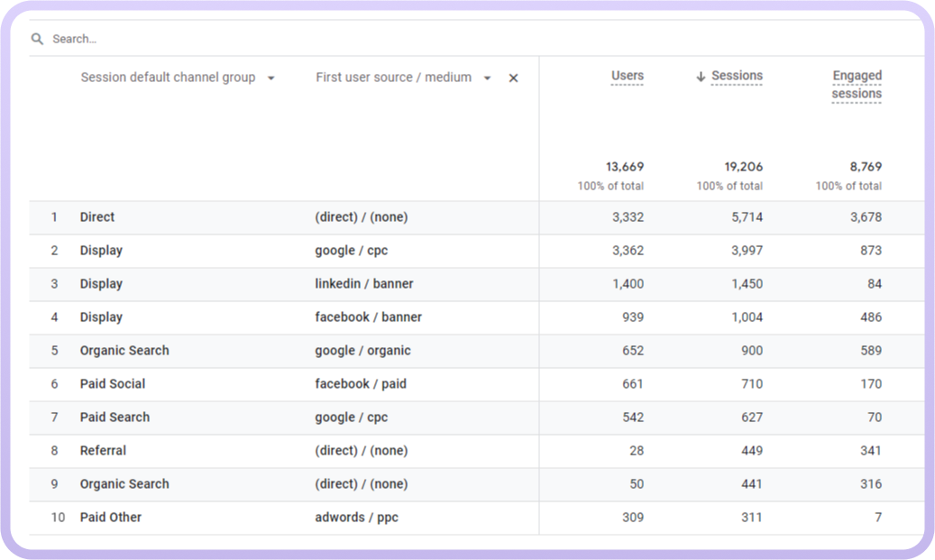Image resolution: width=935 pixels, height=560 pixels.
Task: Sort by Engaged sessions column
Action: 857,85
